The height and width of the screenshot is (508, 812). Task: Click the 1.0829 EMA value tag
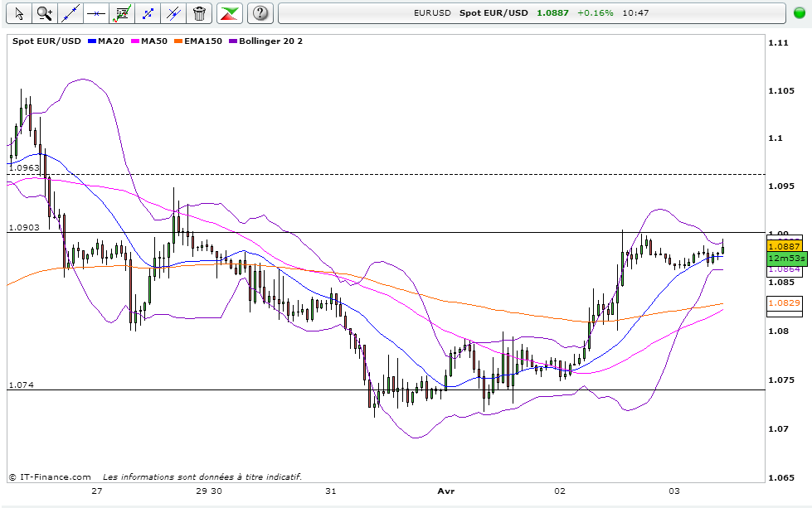click(x=784, y=302)
